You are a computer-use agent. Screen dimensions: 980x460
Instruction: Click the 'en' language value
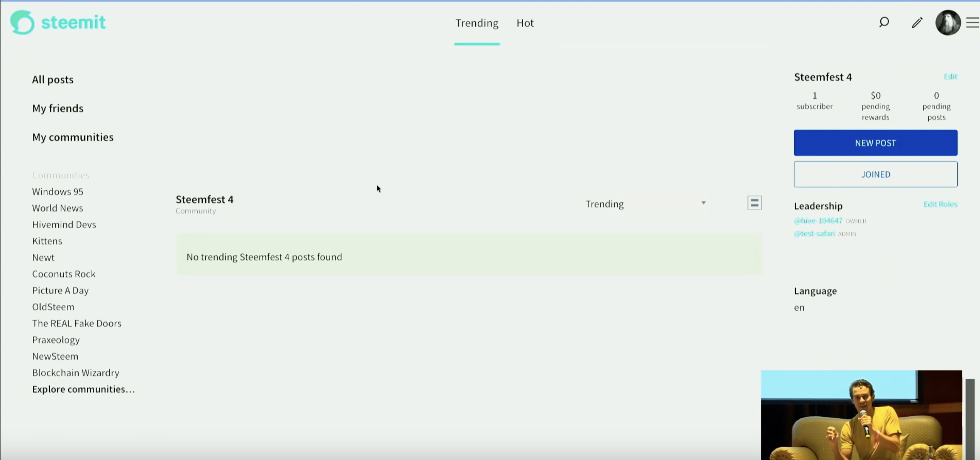[799, 308]
